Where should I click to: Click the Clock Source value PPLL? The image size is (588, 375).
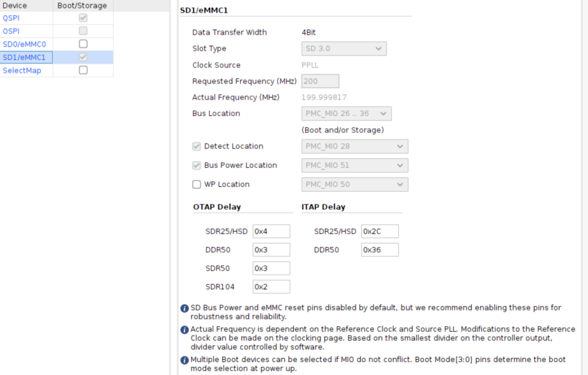(x=310, y=65)
